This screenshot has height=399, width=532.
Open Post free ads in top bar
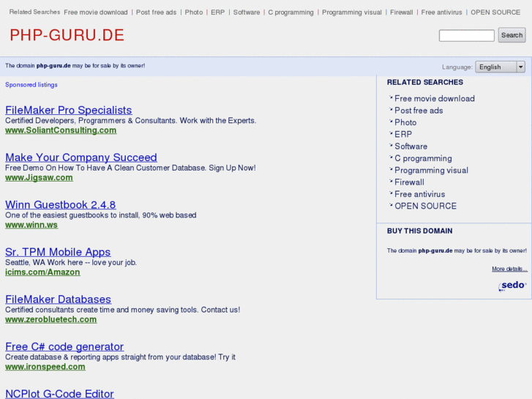point(156,12)
